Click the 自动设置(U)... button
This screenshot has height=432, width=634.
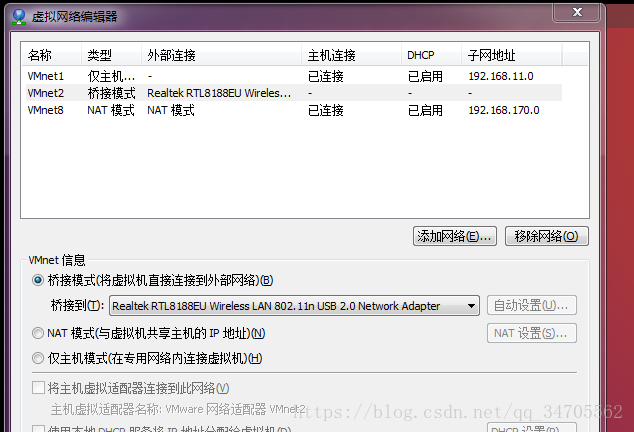point(532,305)
